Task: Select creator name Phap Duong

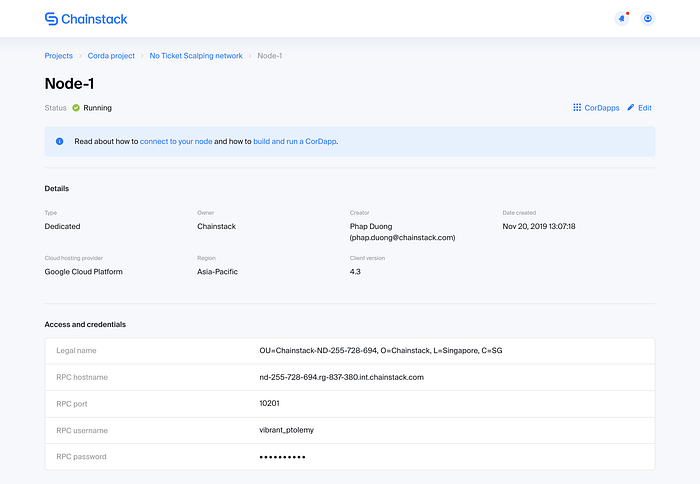Action: point(371,226)
